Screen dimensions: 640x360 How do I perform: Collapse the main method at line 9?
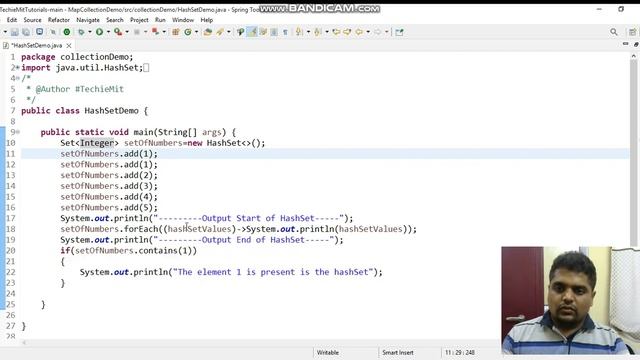point(18,132)
